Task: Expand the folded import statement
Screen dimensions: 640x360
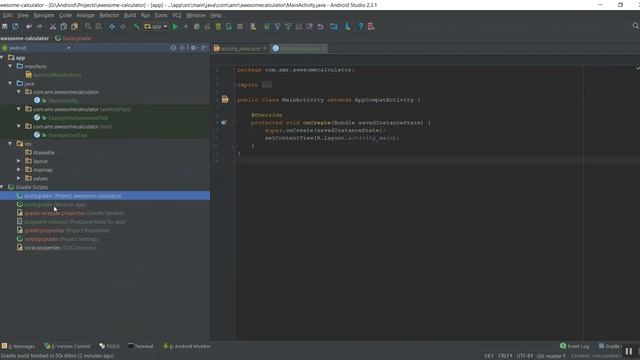Action: pos(267,85)
